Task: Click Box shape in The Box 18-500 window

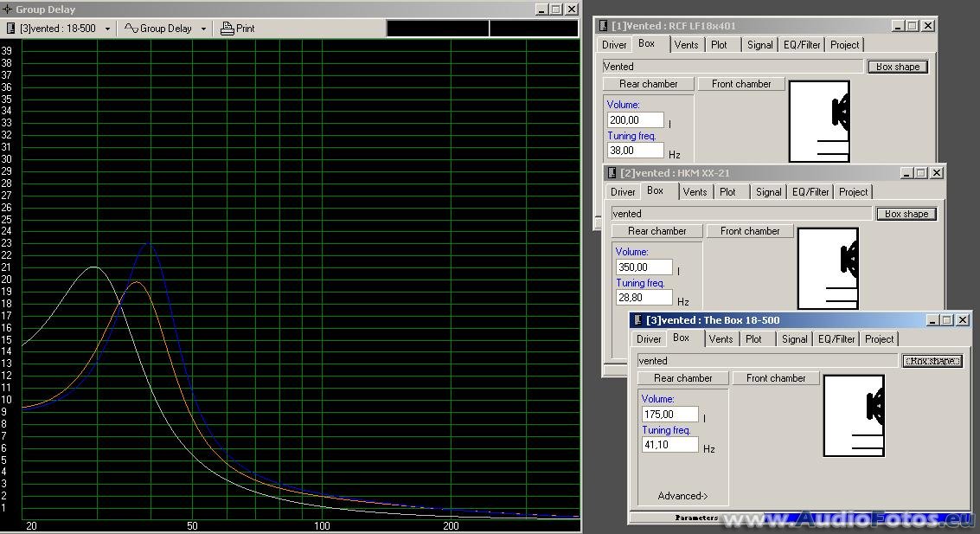Action: point(932,361)
